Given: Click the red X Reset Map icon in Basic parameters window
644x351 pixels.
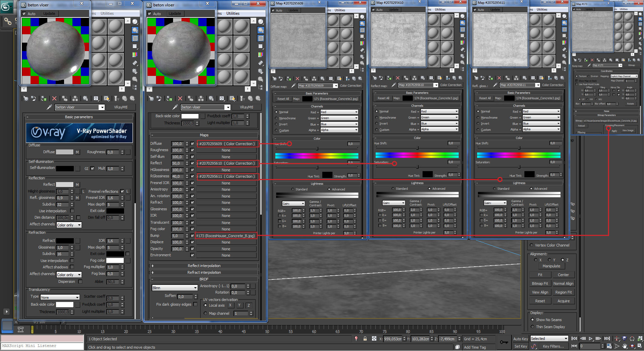Looking at the screenshot, I should pyautogui.click(x=54, y=98).
